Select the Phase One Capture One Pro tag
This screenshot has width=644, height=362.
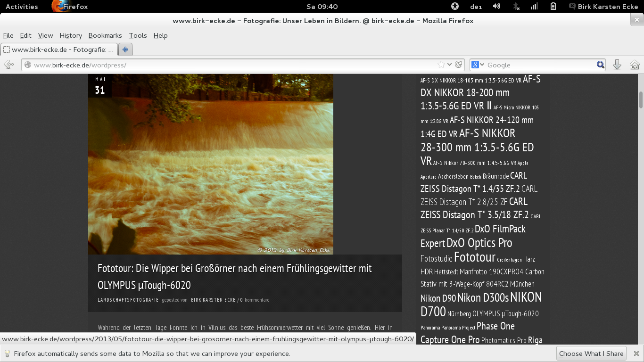[468, 333]
